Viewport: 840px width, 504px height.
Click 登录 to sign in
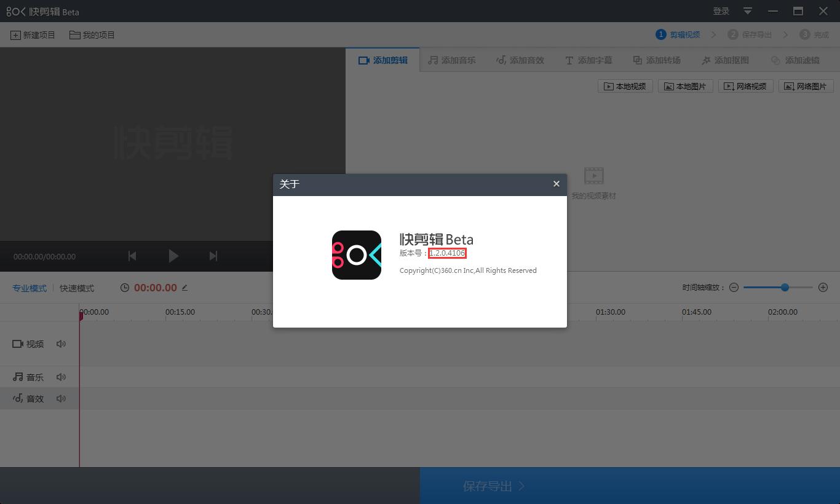coord(721,11)
